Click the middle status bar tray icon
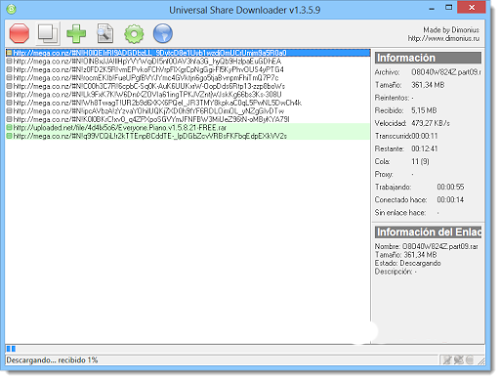 tap(459, 360)
